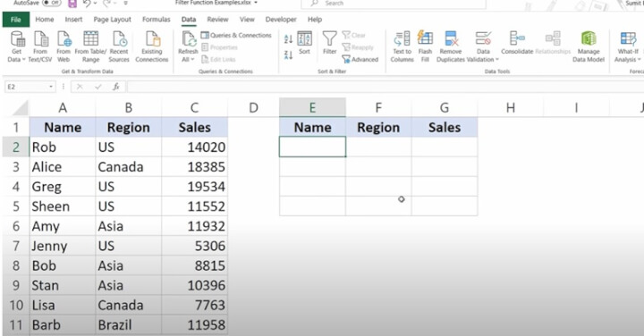Viewport: 644px width, 336px height.
Task: Select the sales value 5306
Action: tap(195, 246)
